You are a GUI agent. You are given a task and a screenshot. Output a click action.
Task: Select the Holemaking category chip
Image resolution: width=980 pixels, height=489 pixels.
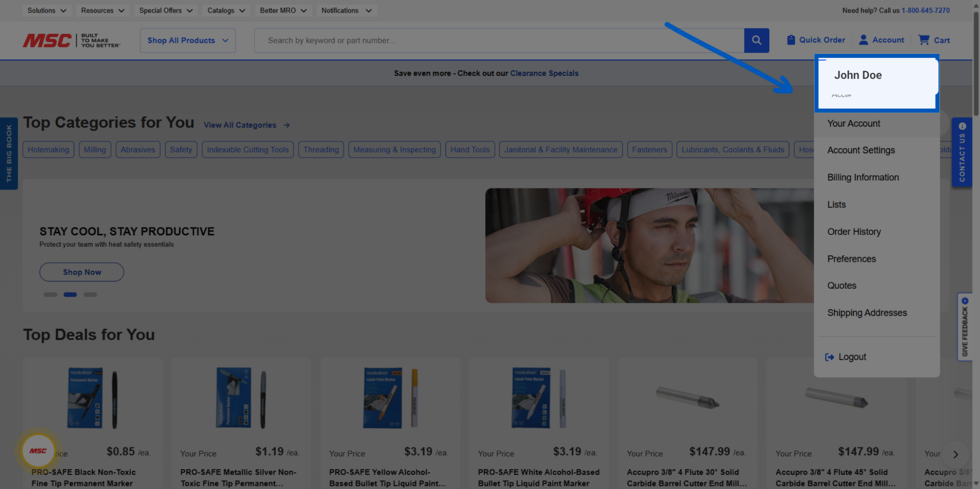pyautogui.click(x=48, y=150)
